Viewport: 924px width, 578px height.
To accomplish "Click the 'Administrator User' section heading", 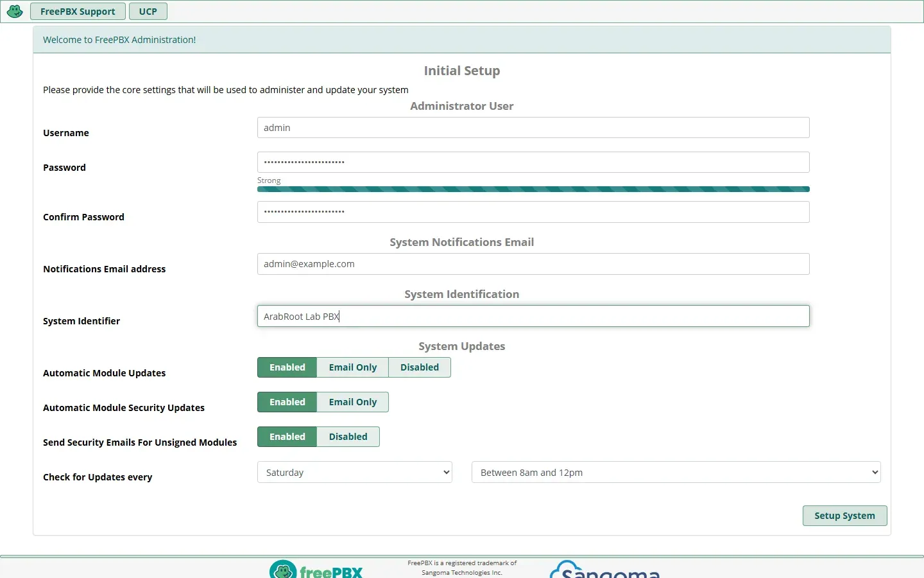I will (x=462, y=106).
